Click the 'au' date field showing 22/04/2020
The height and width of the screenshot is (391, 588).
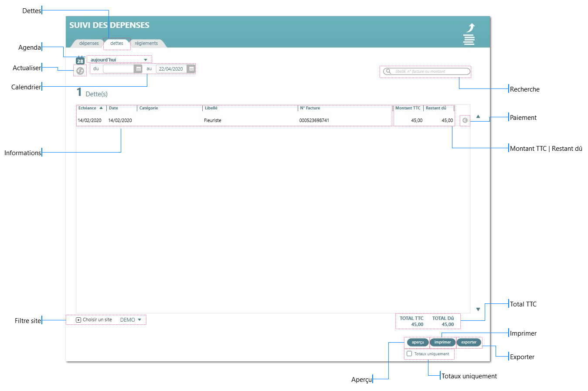(x=171, y=69)
